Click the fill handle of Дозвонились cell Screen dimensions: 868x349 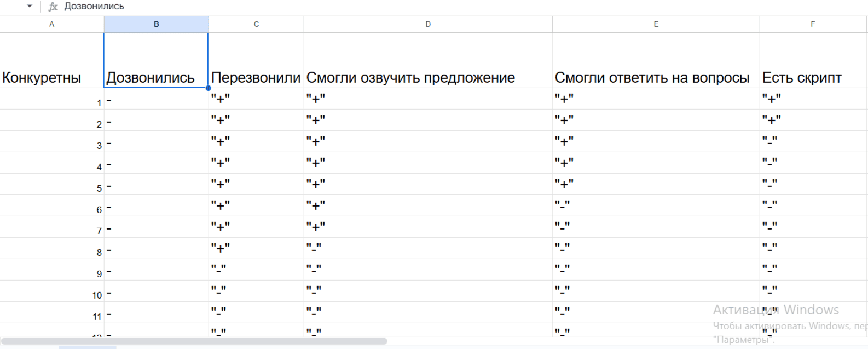pos(209,88)
